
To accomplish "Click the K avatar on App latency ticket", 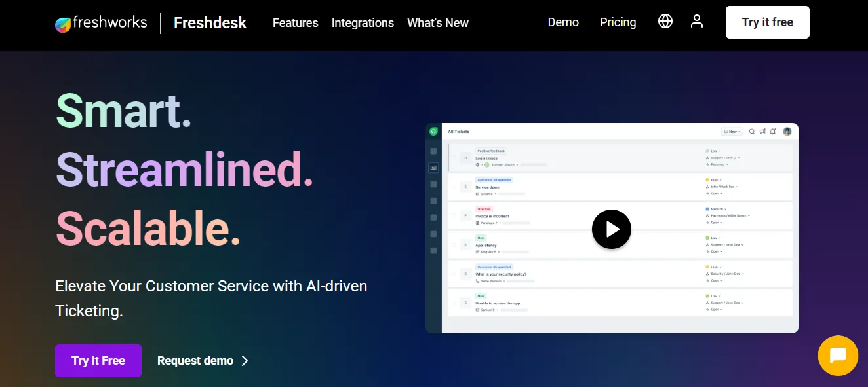I will pos(465,245).
